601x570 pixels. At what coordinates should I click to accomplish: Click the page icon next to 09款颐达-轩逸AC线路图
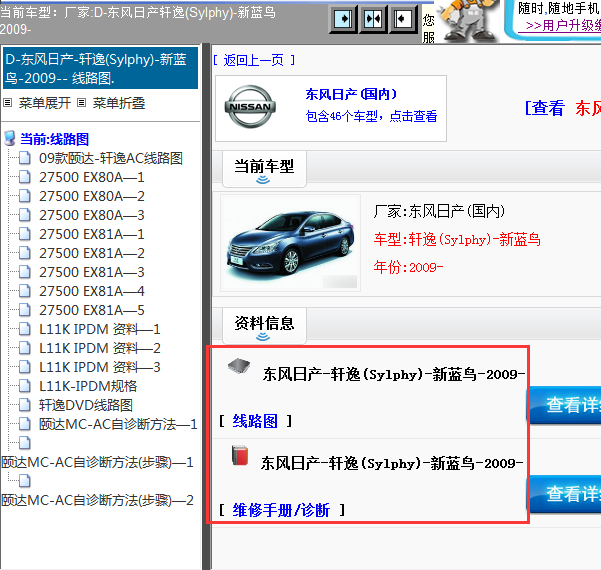pyautogui.click(x=25, y=158)
